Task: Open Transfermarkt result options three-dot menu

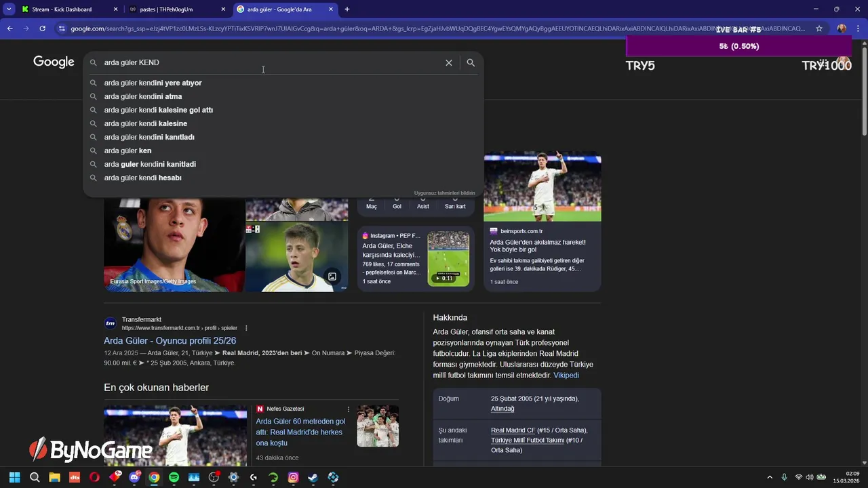Action: (246, 328)
